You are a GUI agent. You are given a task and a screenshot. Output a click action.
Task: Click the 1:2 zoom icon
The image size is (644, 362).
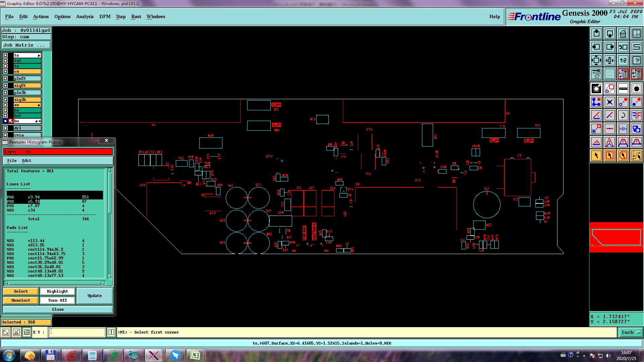tap(623, 60)
